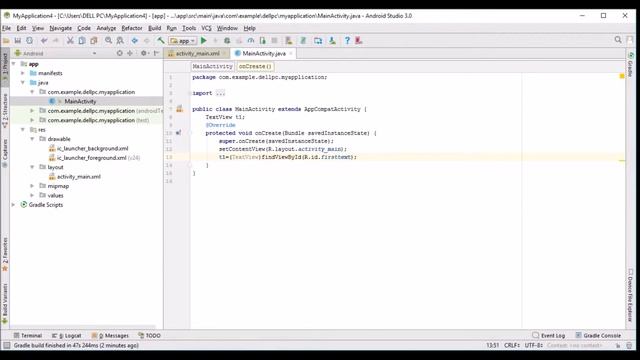This screenshot has width=640, height=360.
Task: Open the VCS menu
Action: pyautogui.click(x=206, y=28)
